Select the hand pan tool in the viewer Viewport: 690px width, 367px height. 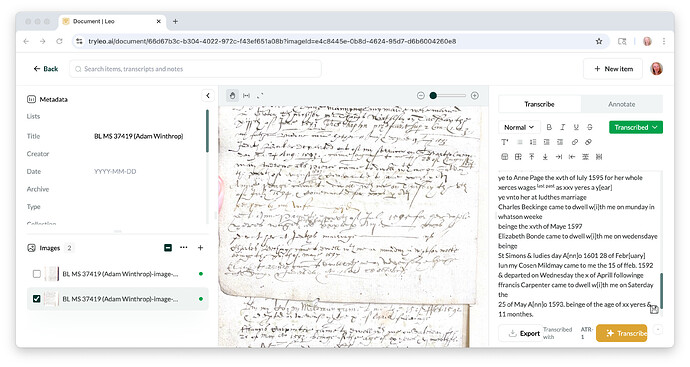(232, 95)
